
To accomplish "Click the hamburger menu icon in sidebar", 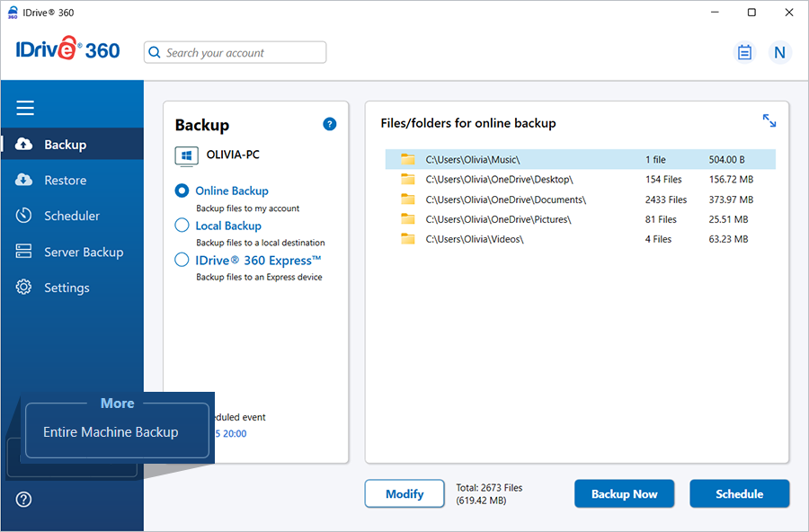I will (25, 109).
